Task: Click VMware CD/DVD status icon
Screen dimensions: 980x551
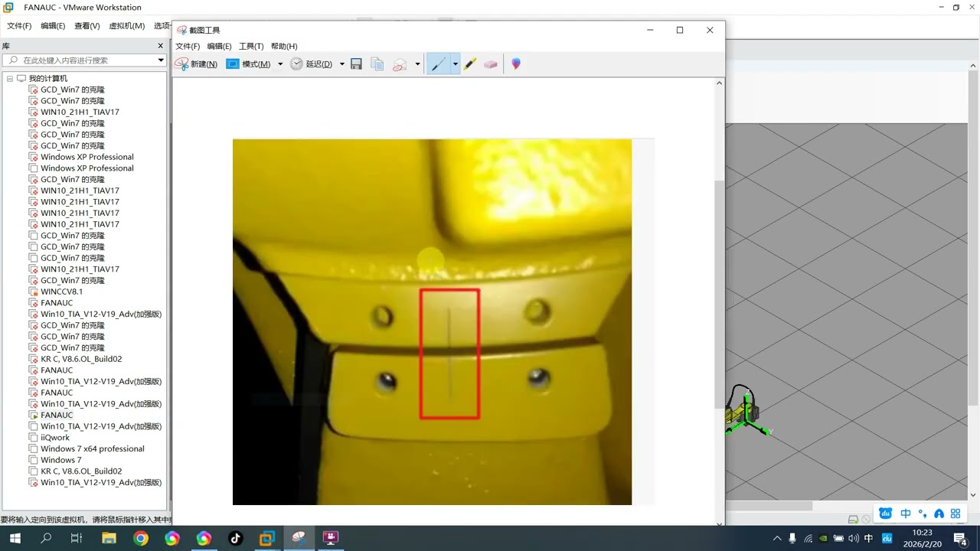Action: 866,520
